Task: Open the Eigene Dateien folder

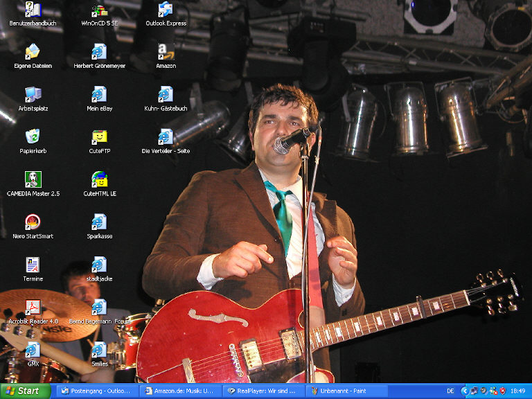Action: 33,52
